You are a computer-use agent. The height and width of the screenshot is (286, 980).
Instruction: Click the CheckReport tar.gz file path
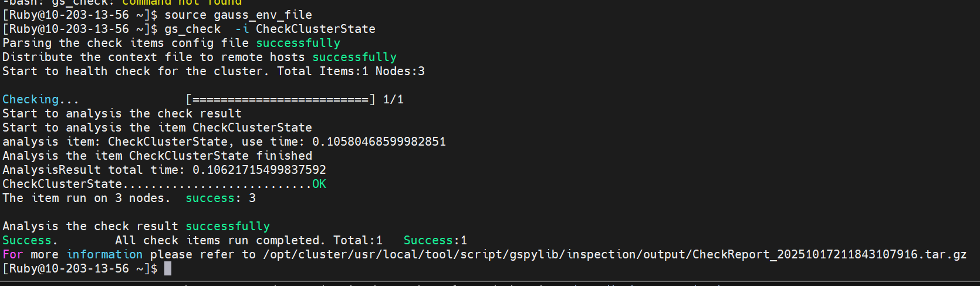coord(614,255)
